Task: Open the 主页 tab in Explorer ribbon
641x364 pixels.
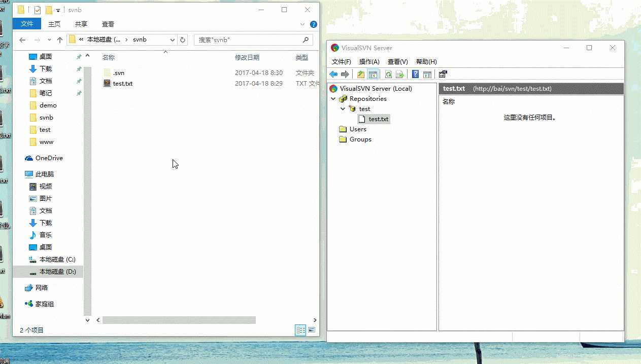Action: 54,24
